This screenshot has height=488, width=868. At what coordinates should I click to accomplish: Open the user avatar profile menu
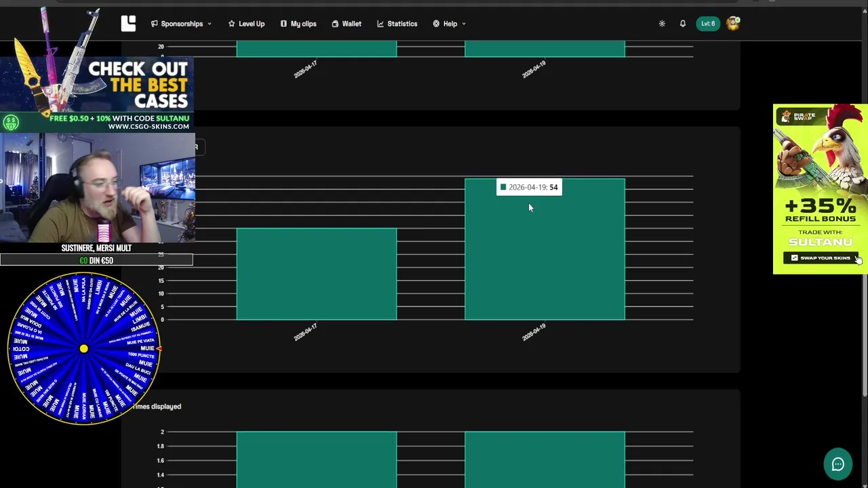coord(733,24)
